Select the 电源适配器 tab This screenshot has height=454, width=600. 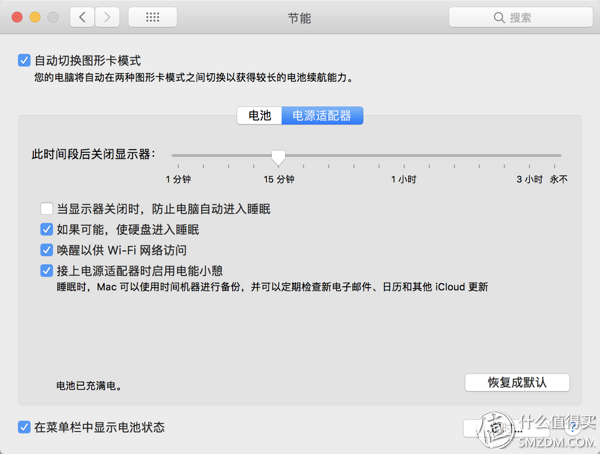click(x=322, y=116)
